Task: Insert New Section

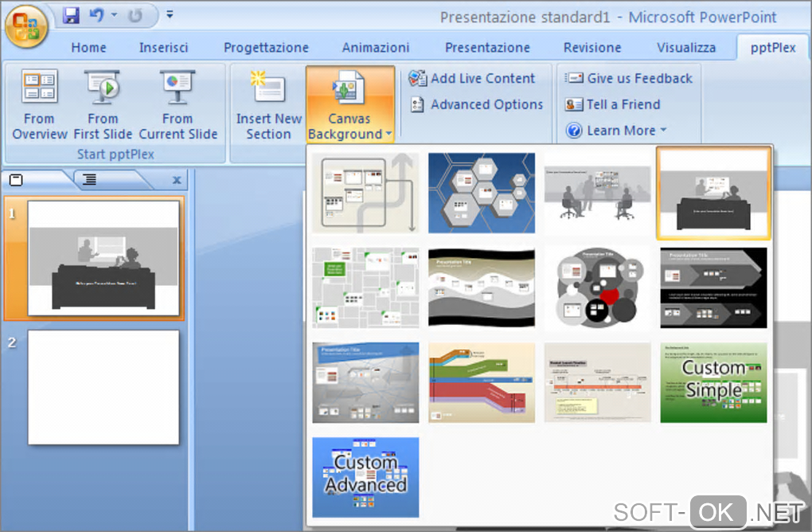Action: 268,105
